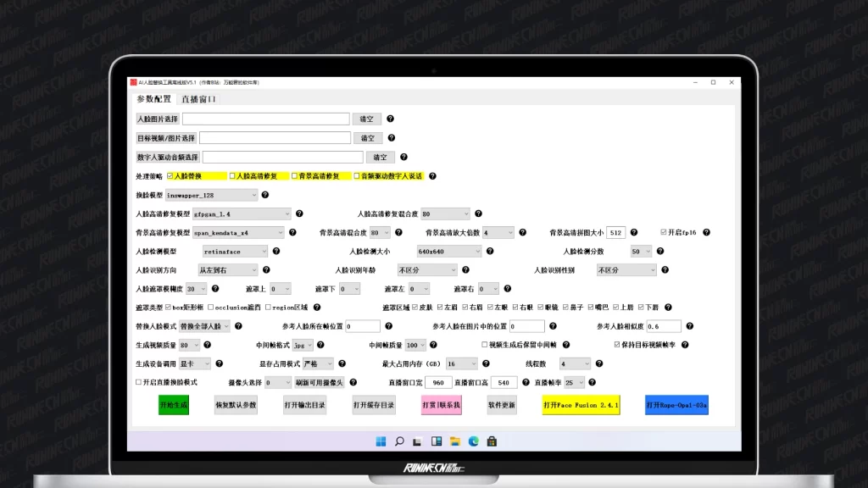868x488 pixels.
Task: Open Microsoft Edge from the taskbar
Action: 473,441
